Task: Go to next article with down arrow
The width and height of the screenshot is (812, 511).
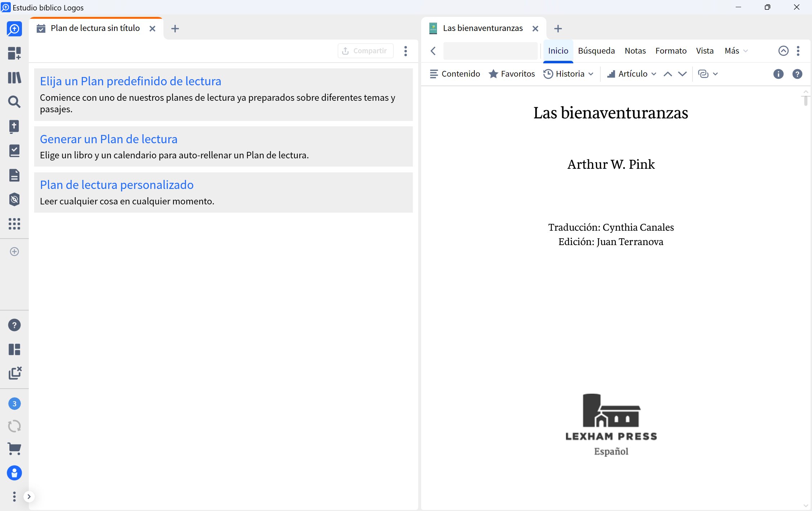Action: pos(682,74)
